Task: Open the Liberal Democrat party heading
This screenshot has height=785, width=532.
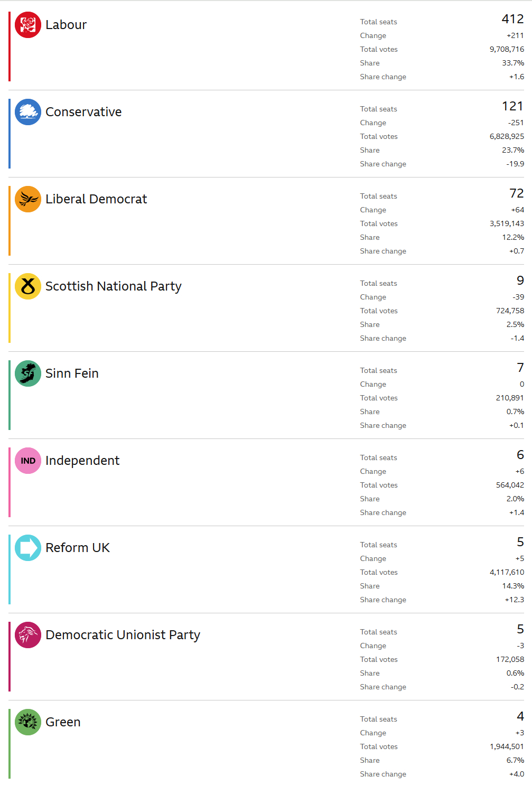Action: point(96,199)
